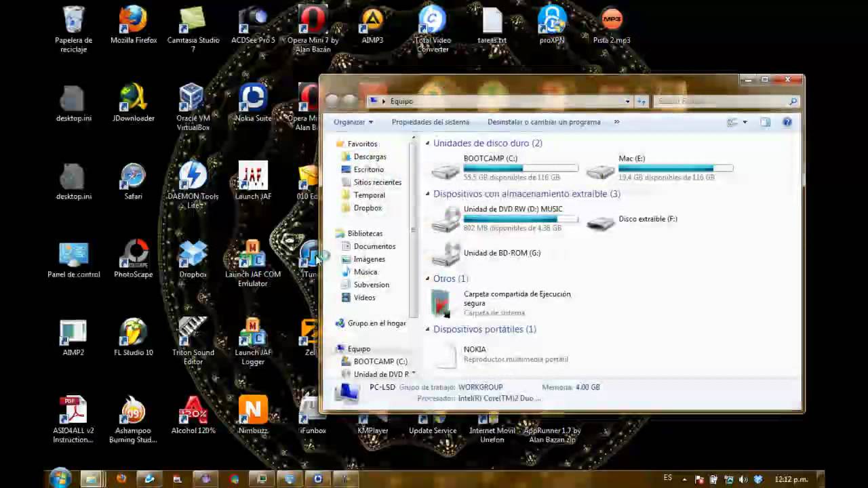The image size is (868, 488).
Task: Select the Launch JAF Logger shortcut
Action: [x=253, y=342]
